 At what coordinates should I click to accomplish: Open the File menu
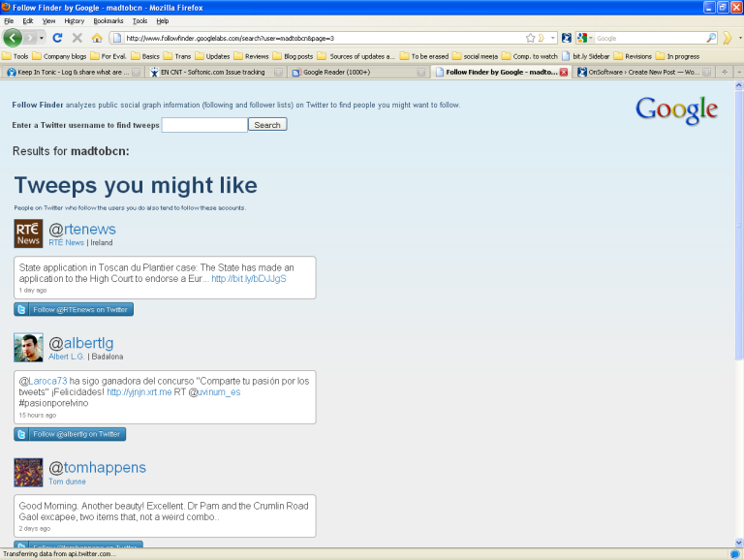tap(9, 21)
